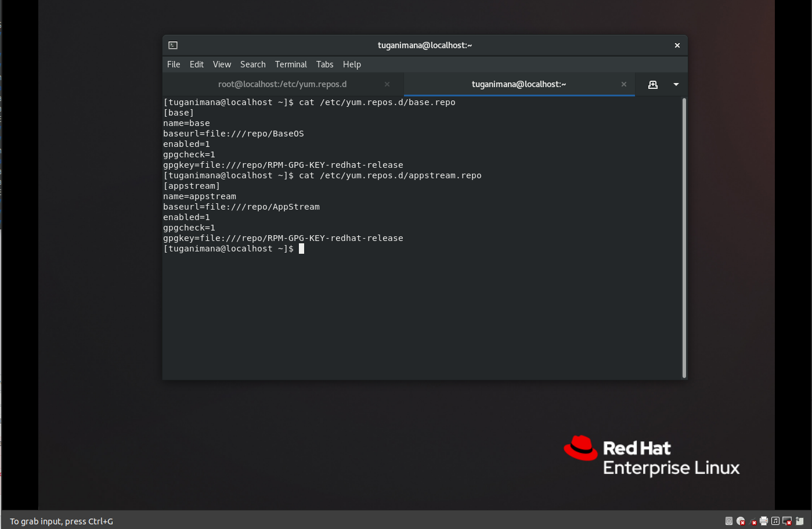Open the Tabs menu

coord(324,64)
